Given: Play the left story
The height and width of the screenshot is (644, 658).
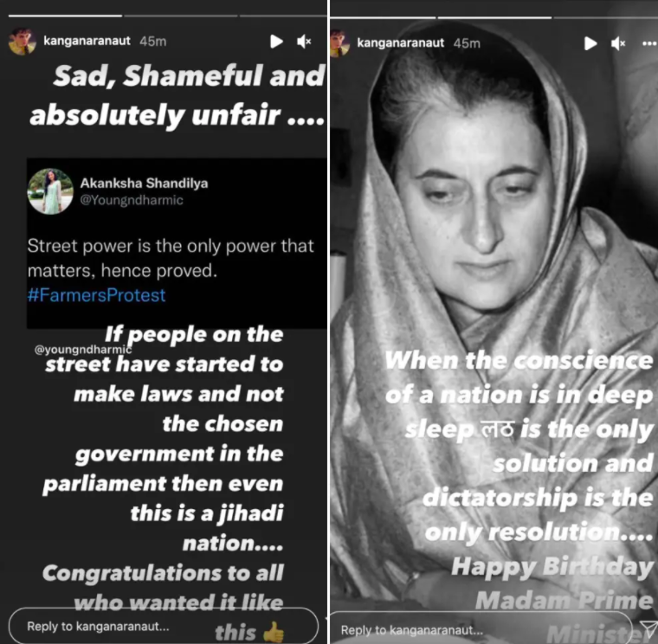Looking at the screenshot, I should [276, 42].
